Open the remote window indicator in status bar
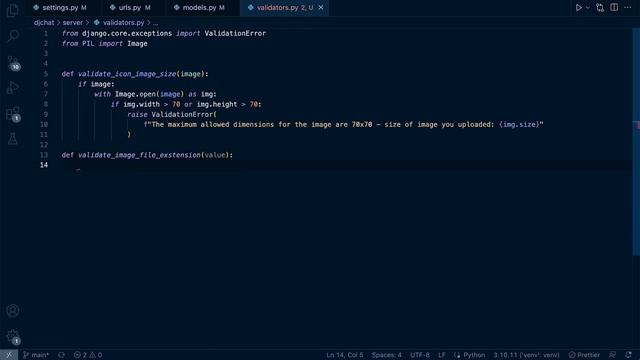640x360 pixels. [x=9, y=355]
